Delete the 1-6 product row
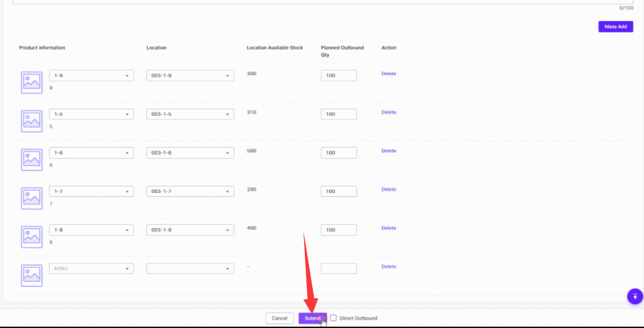The width and height of the screenshot is (644, 328). point(388,151)
